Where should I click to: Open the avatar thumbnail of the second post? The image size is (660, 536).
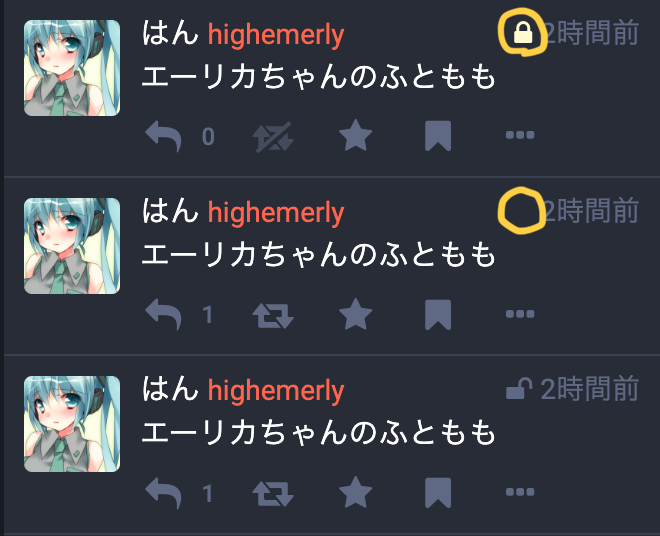72,246
